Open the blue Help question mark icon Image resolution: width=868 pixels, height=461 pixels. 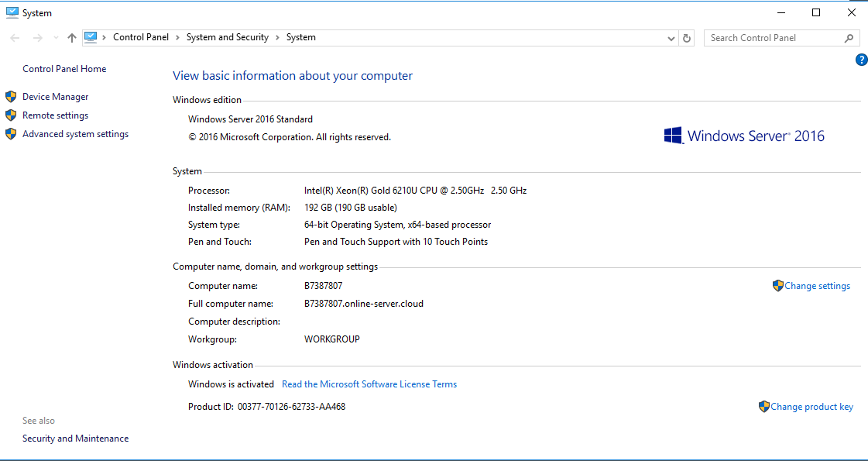click(x=861, y=60)
